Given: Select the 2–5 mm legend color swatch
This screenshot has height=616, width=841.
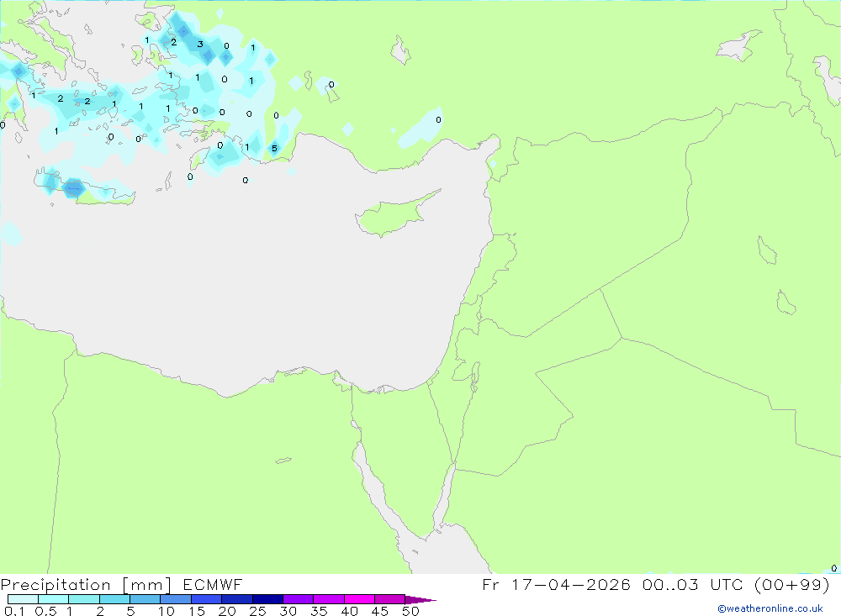Looking at the screenshot, I should pyautogui.click(x=114, y=599).
